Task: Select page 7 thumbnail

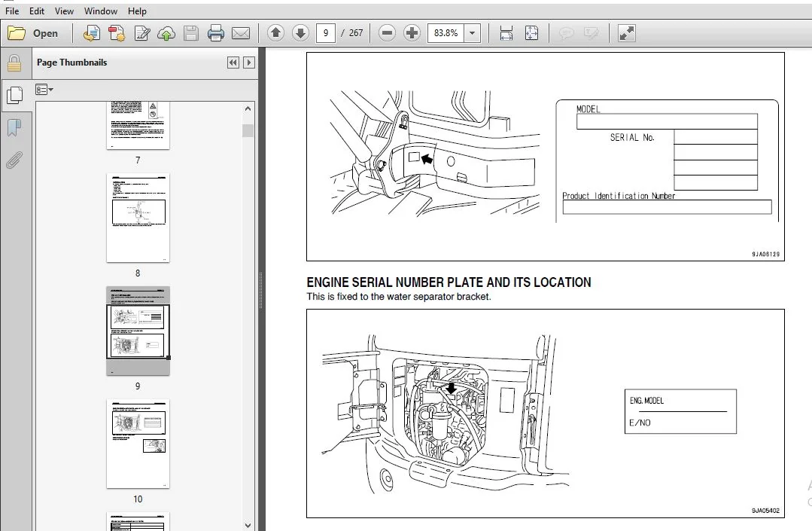Action: pyautogui.click(x=138, y=125)
